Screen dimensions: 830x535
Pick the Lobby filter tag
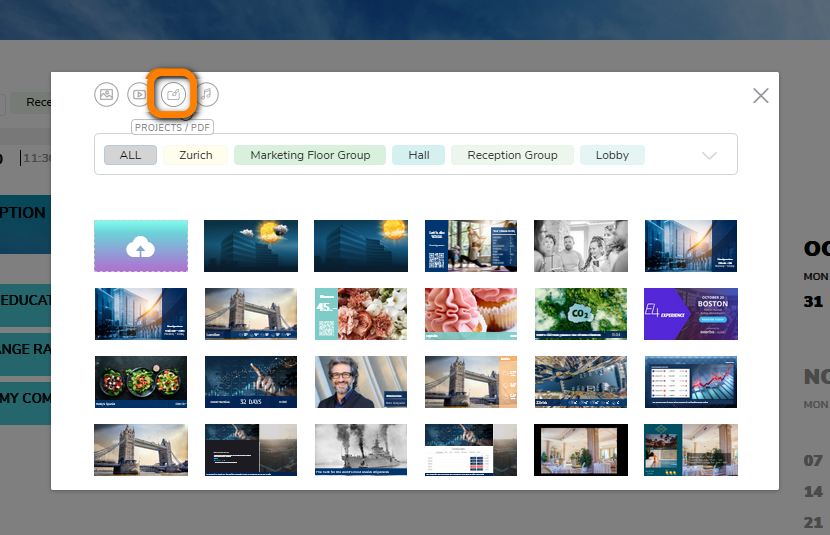click(x=612, y=155)
